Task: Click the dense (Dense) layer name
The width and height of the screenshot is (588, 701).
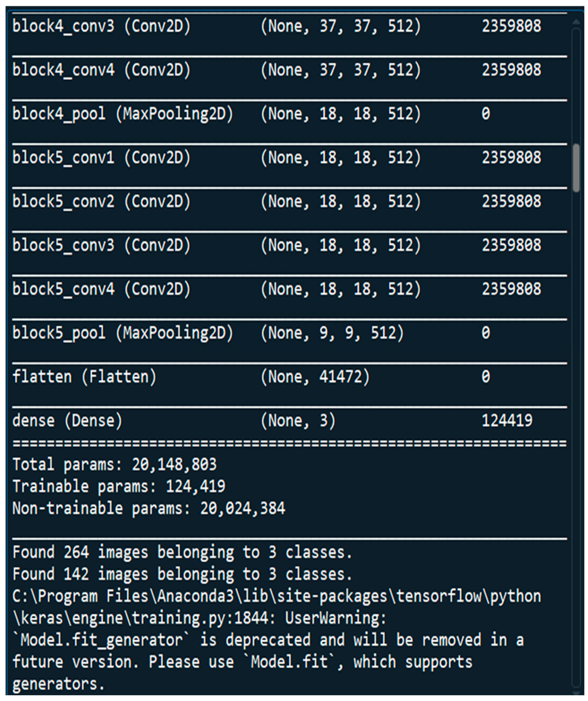Action: (x=67, y=421)
